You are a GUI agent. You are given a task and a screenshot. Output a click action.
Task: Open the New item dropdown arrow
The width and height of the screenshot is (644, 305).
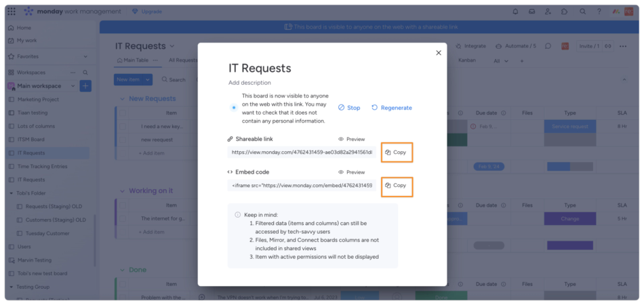click(x=148, y=79)
